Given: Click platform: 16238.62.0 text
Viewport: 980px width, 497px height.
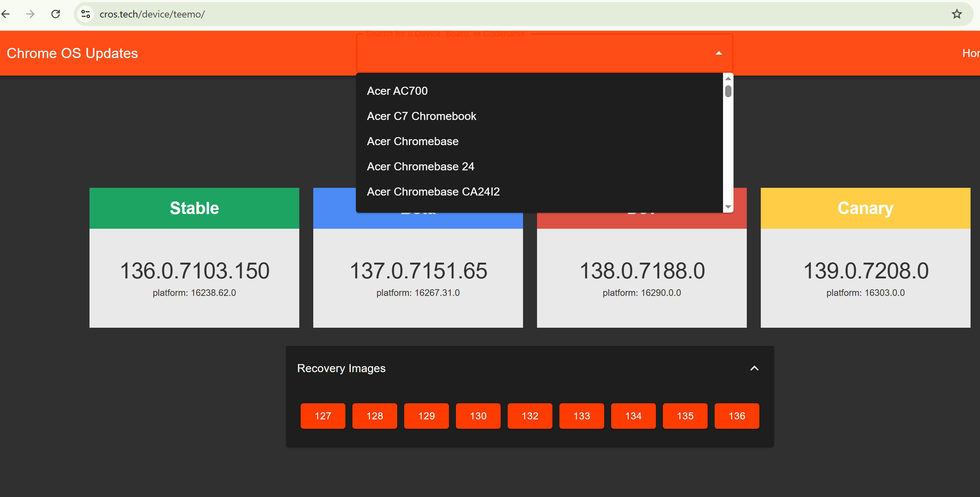Looking at the screenshot, I should point(194,293).
